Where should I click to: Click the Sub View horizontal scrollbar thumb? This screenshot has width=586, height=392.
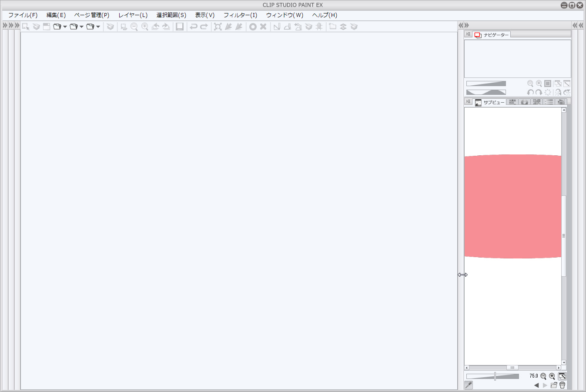(x=512, y=368)
